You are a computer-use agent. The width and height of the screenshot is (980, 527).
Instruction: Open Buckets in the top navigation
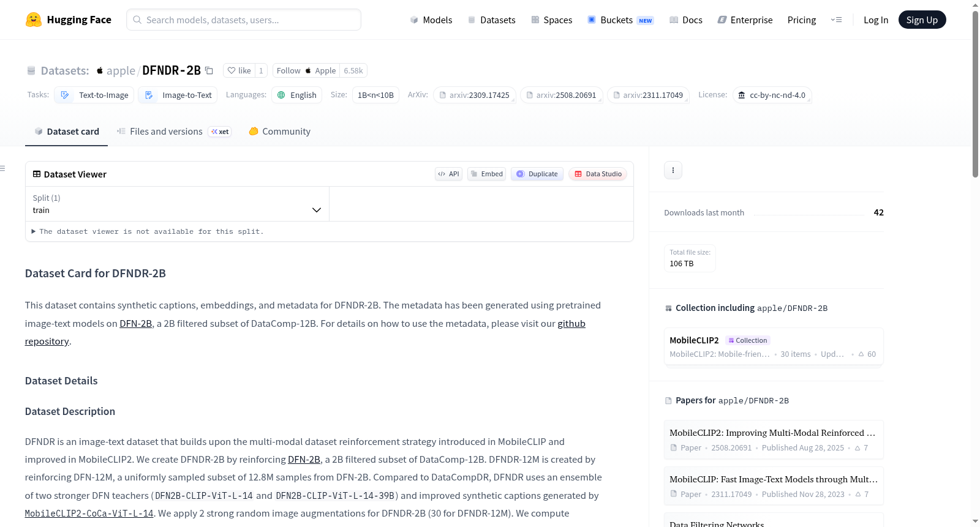coord(620,20)
